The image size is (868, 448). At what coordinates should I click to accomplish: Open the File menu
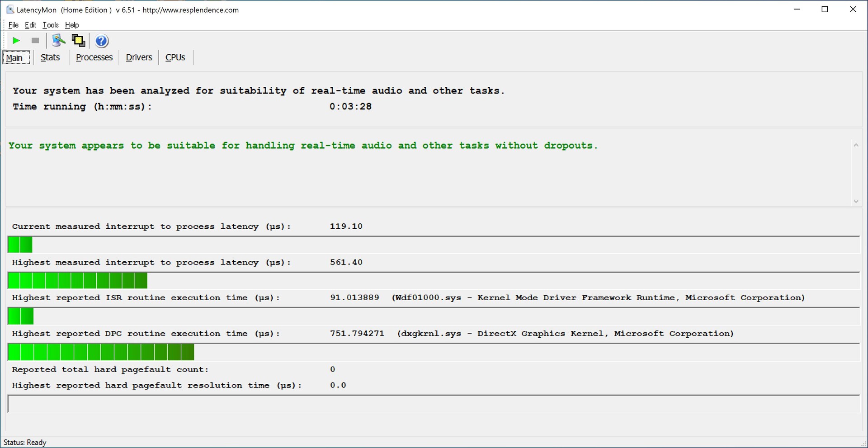[x=13, y=25]
